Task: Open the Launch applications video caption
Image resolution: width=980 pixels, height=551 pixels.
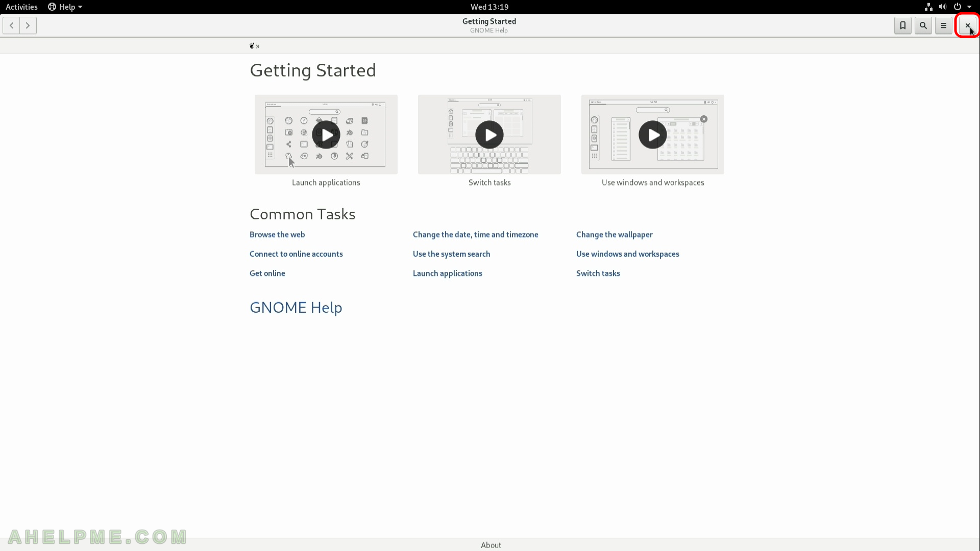Action: [326, 183]
